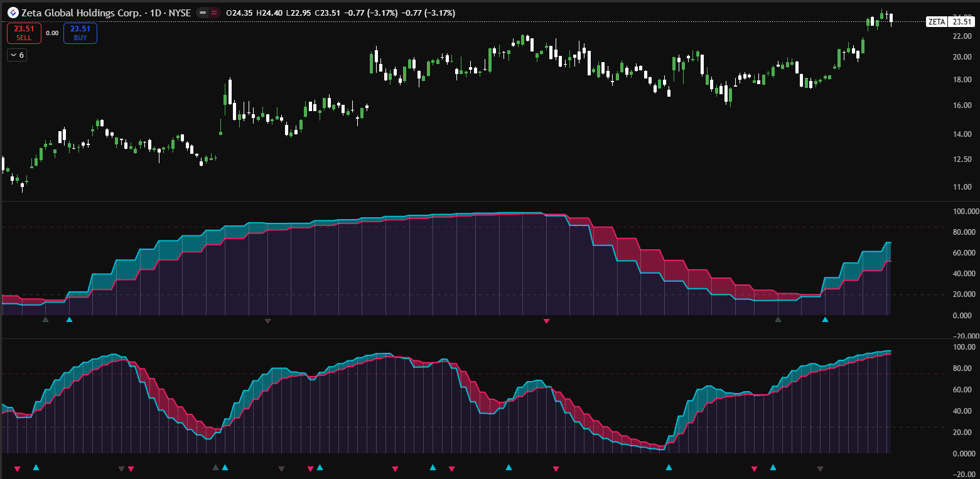Click the pink down-arrow sell signal in the middle pane
This screenshot has height=479, width=980.
point(546,320)
